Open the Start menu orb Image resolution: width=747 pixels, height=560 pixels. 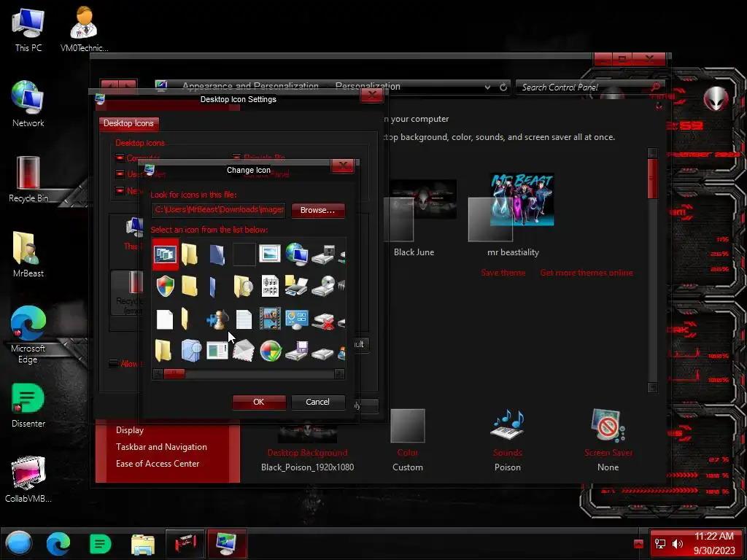[x=19, y=543]
